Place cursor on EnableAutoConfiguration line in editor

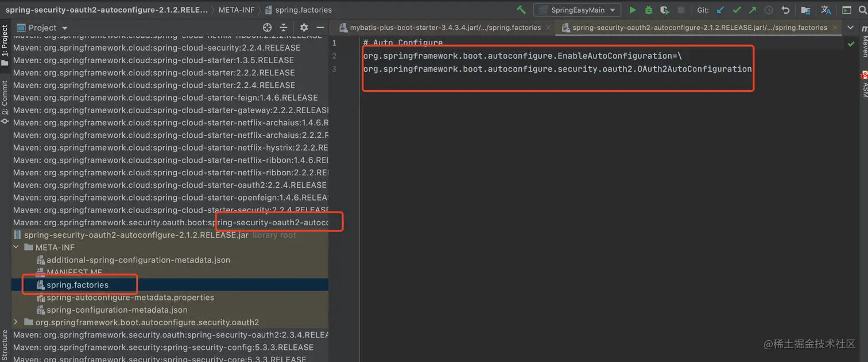point(522,56)
